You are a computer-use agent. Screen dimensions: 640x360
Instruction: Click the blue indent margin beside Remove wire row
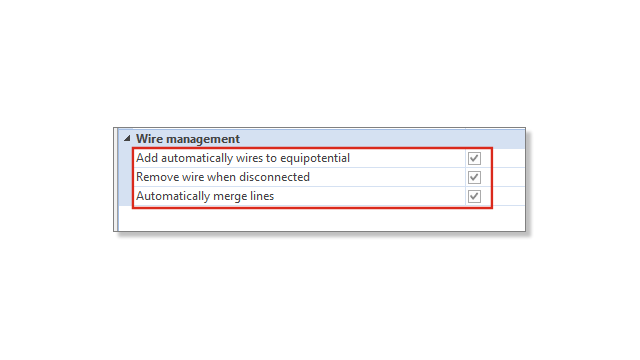(x=126, y=177)
